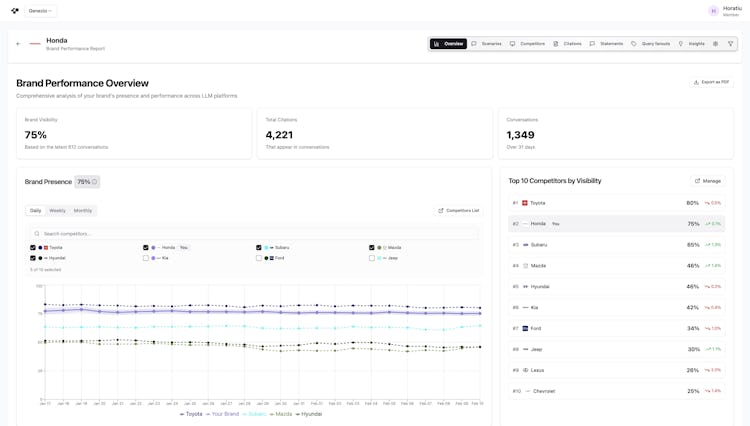
Task: Toggle Subaru in the chart legend
Action: point(254,414)
